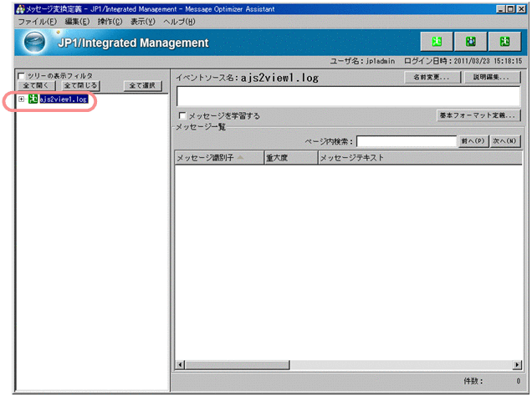Image resolution: width=532 pixels, height=397 pixels.
Task: Enable the ツリーの表示フィルタ checkbox
Action: pyautogui.click(x=21, y=75)
